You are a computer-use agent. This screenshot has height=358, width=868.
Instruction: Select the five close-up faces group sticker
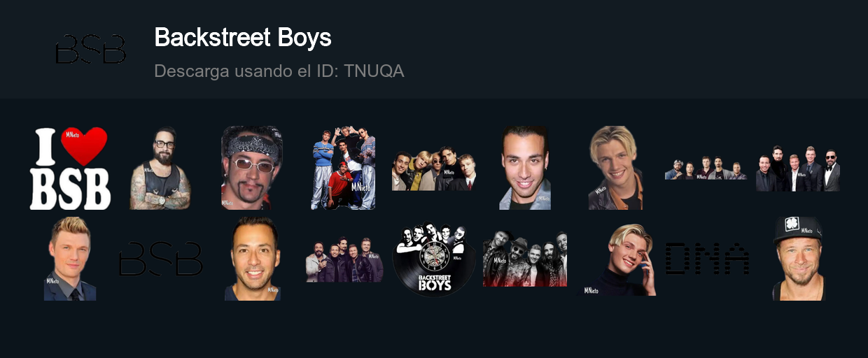[434, 169]
